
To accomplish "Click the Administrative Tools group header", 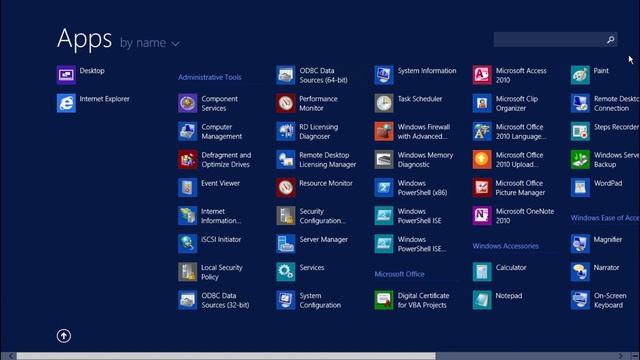I will coord(210,77).
